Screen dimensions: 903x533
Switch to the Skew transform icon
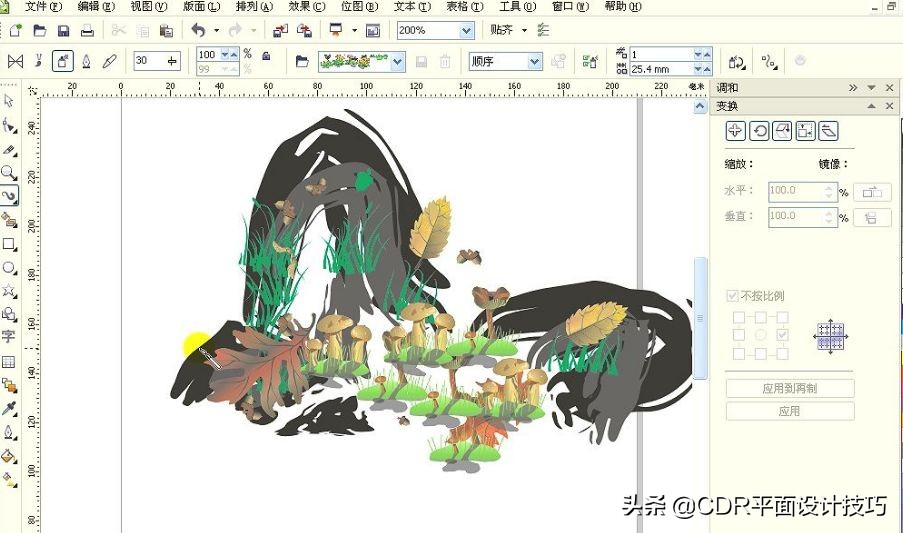click(x=828, y=131)
